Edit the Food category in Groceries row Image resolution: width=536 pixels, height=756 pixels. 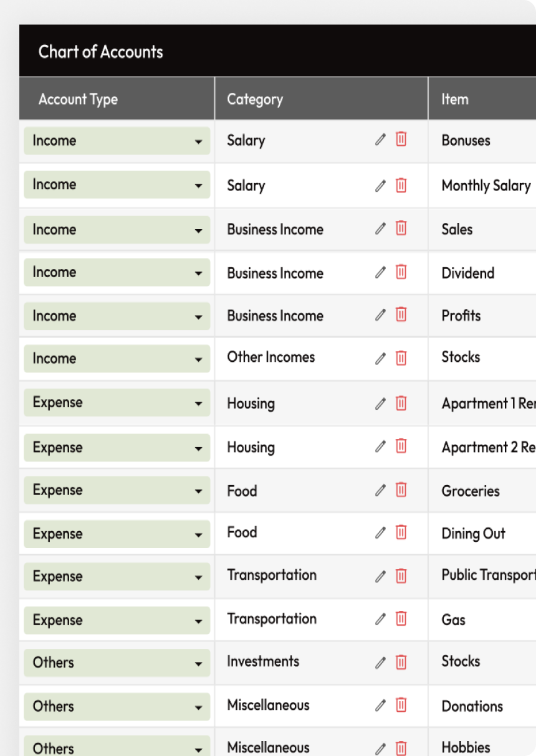click(380, 490)
